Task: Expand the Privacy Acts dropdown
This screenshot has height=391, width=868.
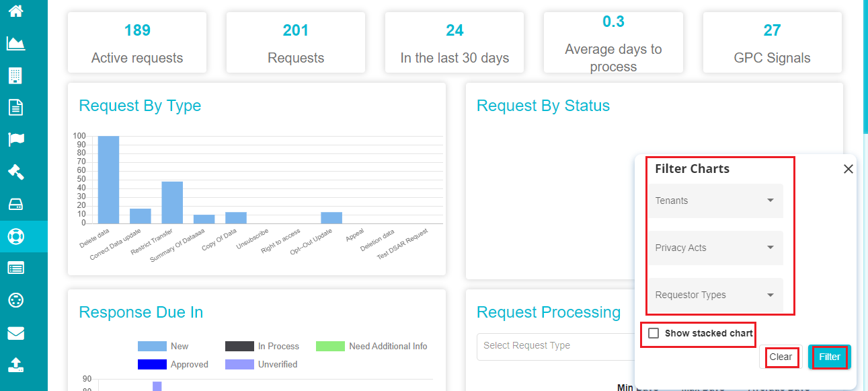Action: [715, 248]
